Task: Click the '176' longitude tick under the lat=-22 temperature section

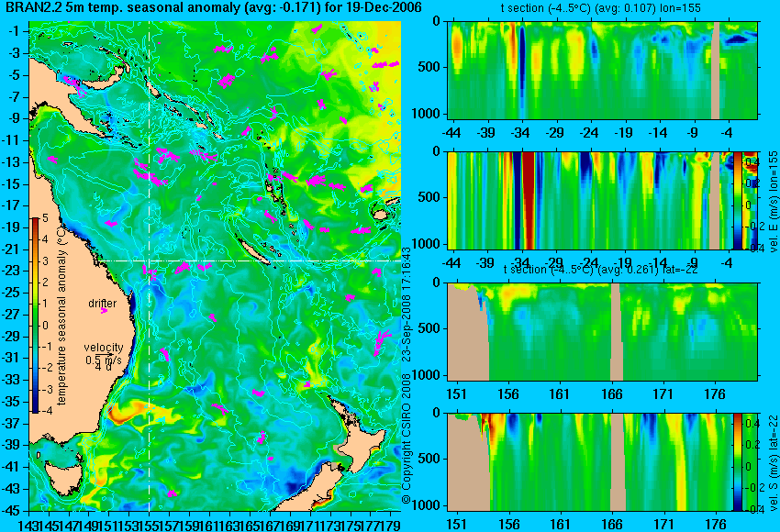Action: click(715, 394)
